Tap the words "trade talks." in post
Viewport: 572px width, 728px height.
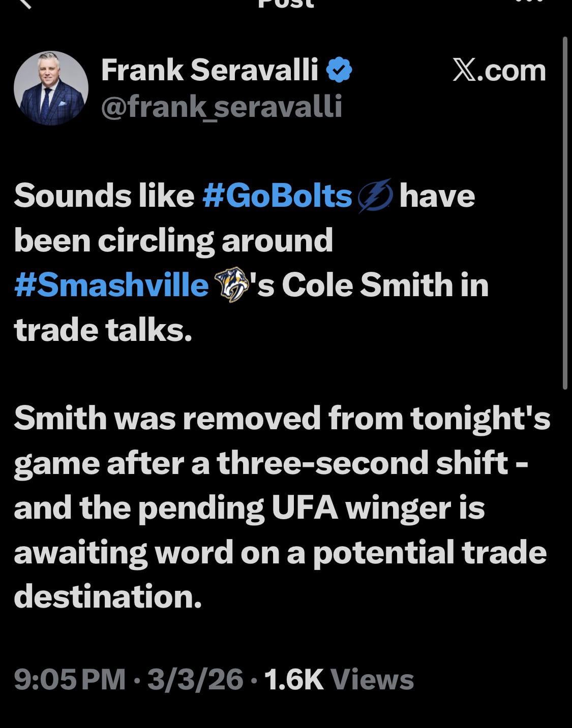(103, 330)
